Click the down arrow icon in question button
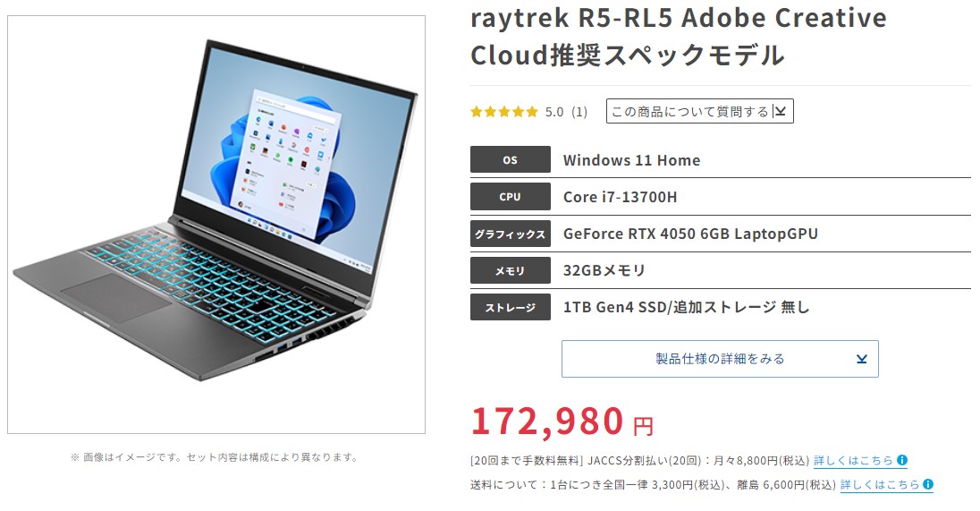Viewport: 980px width, 511px height. [780, 111]
